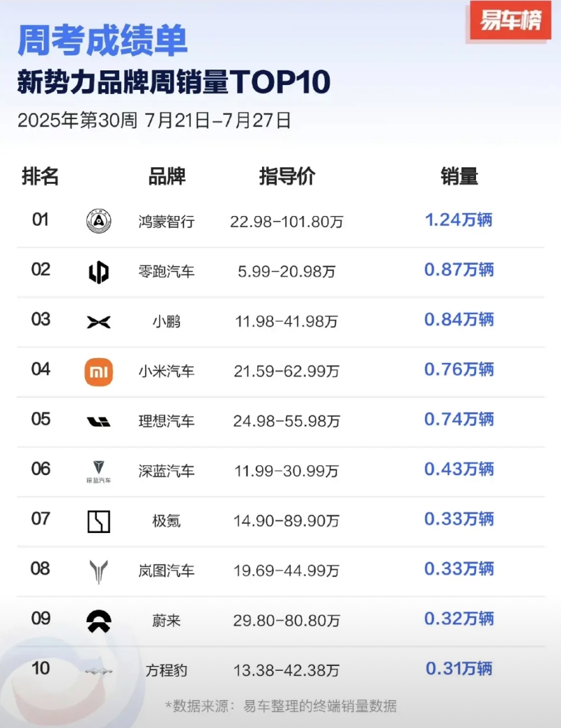Viewport: 561px width, 728px height.
Task: Click rank number 07
Action: point(40,518)
